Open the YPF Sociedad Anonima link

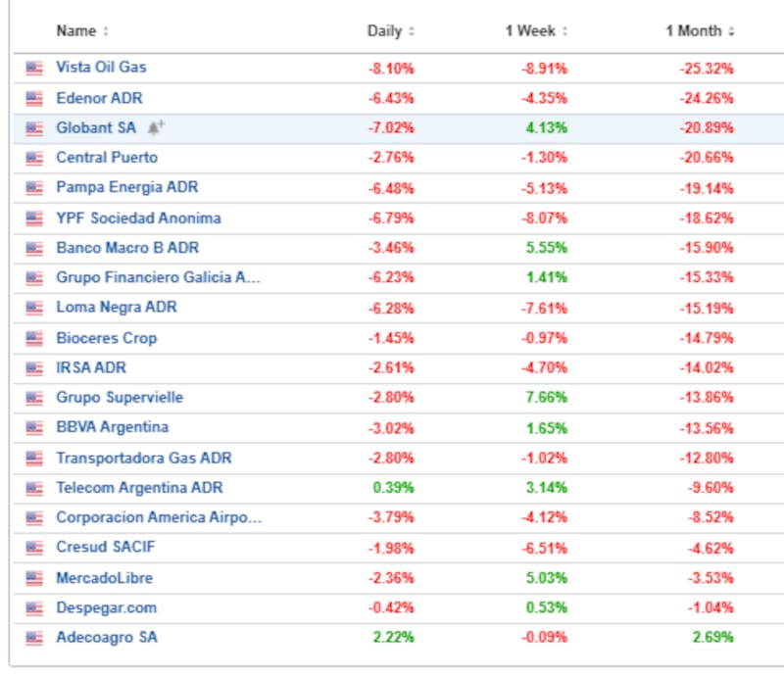(x=138, y=218)
